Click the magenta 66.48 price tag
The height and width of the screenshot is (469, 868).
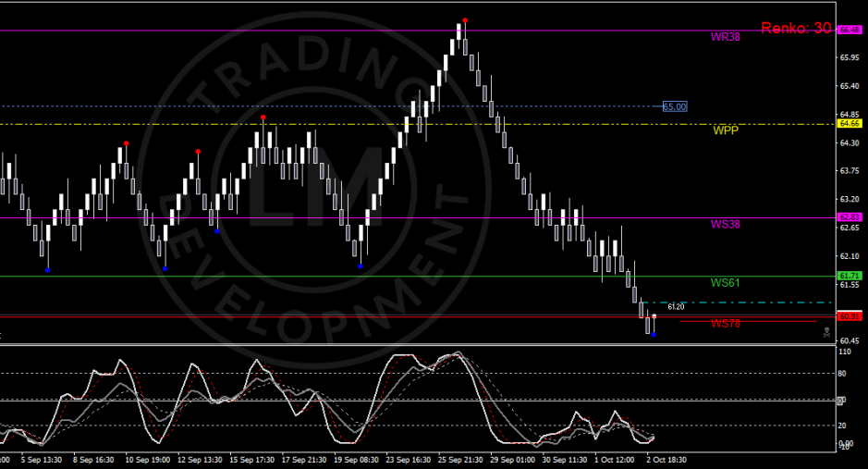click(x=849, y=31)
